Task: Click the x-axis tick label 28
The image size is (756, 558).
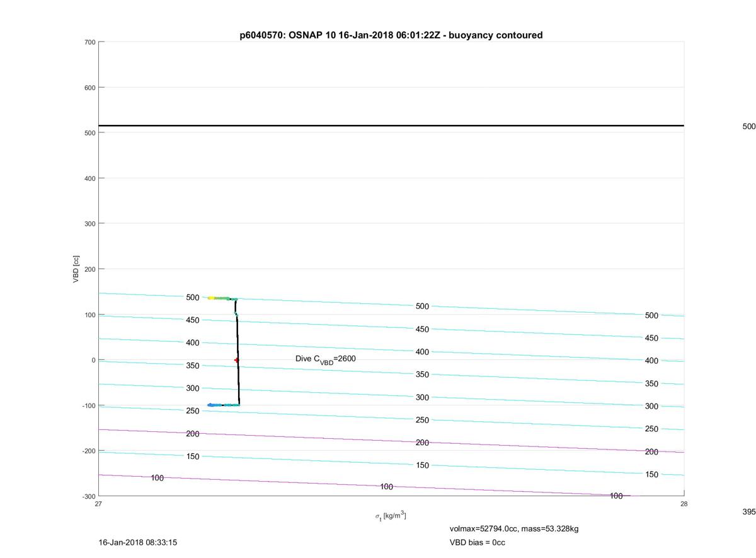Action: coord(684,504)
